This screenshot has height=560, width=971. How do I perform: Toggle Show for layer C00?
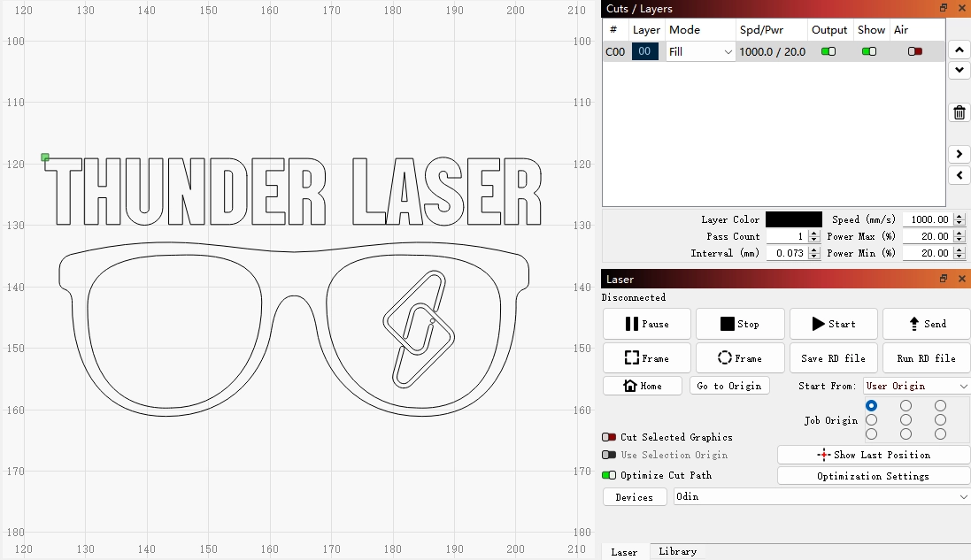pyautogui.click(x=869, y=51)
